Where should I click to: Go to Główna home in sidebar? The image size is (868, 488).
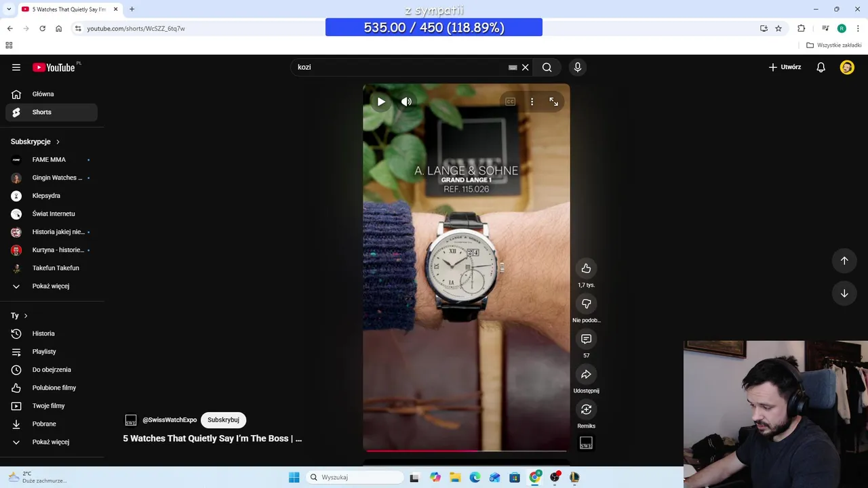tap(52, 94)
